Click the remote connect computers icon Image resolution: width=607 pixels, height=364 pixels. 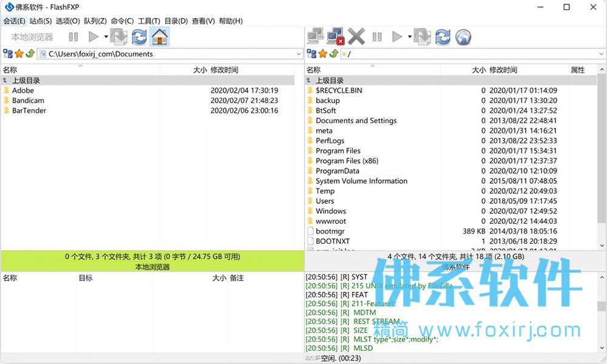pos(316,37)
